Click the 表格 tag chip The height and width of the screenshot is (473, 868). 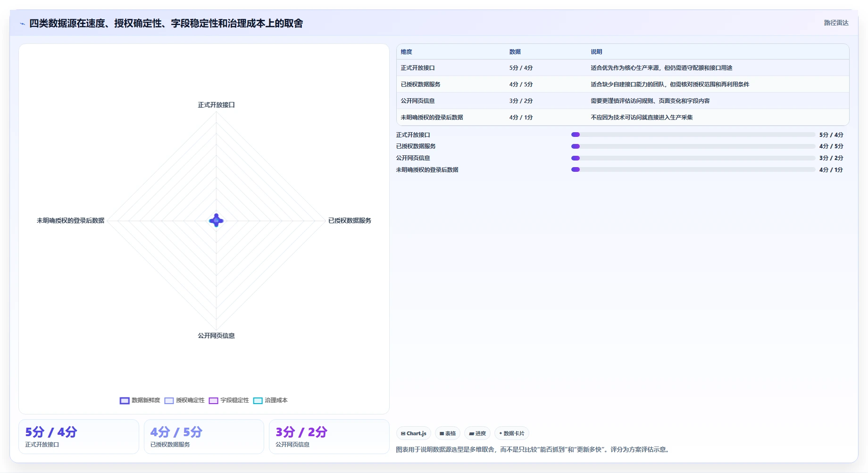point(448,433)
